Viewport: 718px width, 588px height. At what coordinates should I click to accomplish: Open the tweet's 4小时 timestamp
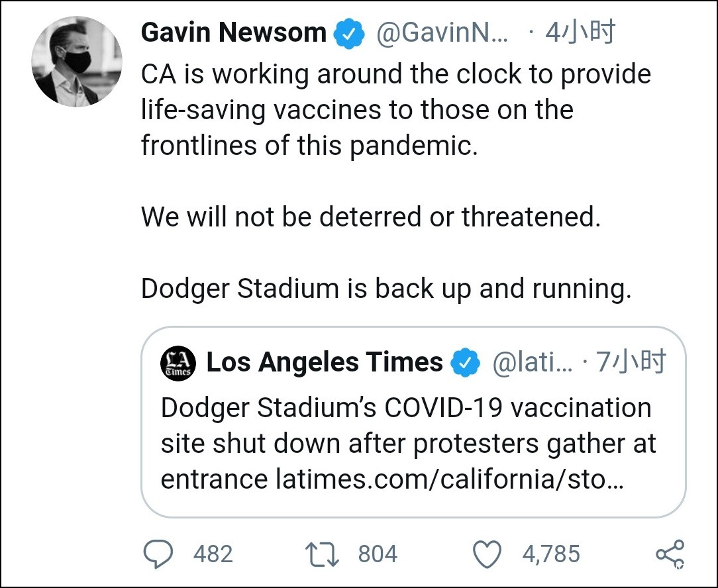click(580, 32)
